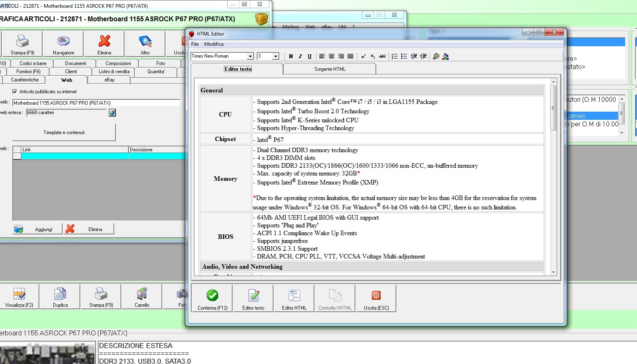This screenshot has height=364, width=637.
Task: Click the Template e contenuti button
Action: click(x=64, y=133)
